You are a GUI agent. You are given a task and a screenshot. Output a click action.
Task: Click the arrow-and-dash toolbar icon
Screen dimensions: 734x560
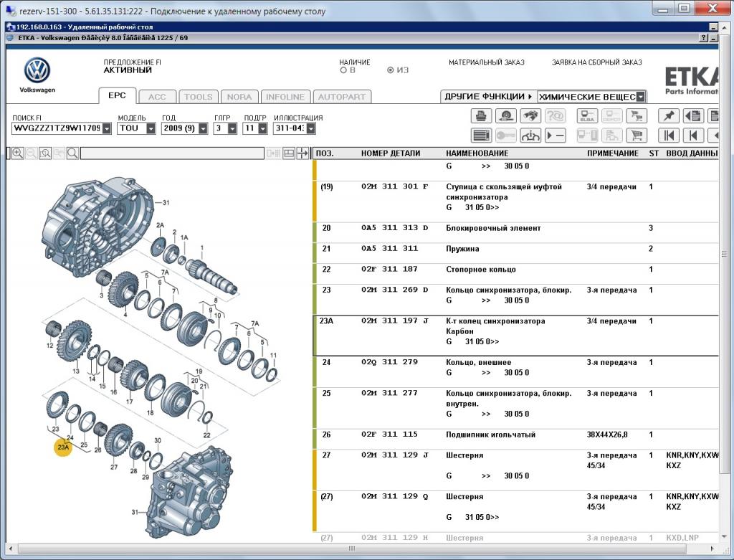click(556, 136)
